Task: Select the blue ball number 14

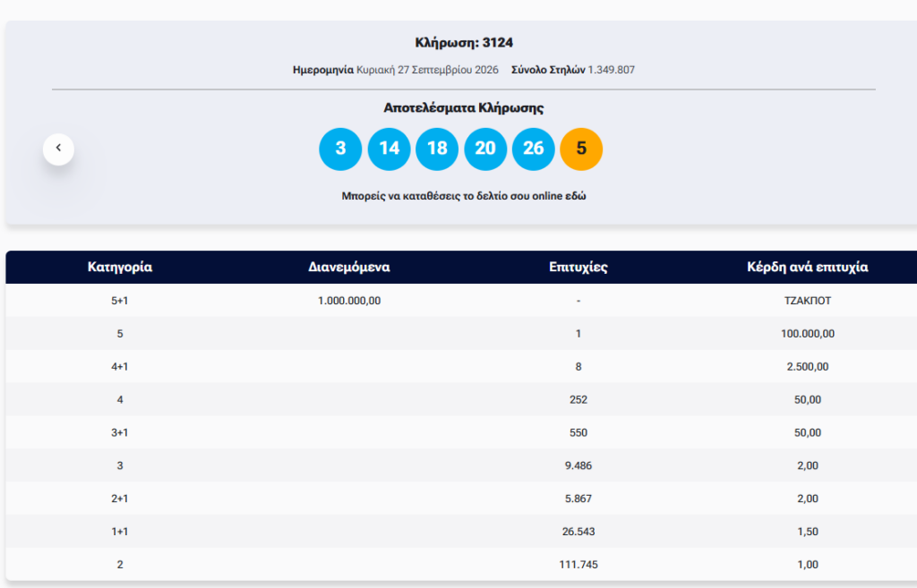Action: pos(389,149)
